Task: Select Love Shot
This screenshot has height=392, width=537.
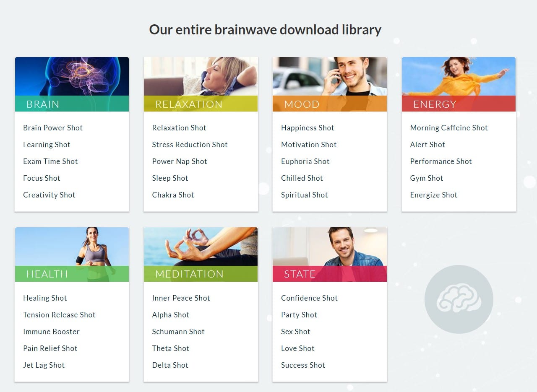Action: click(297, 348)
